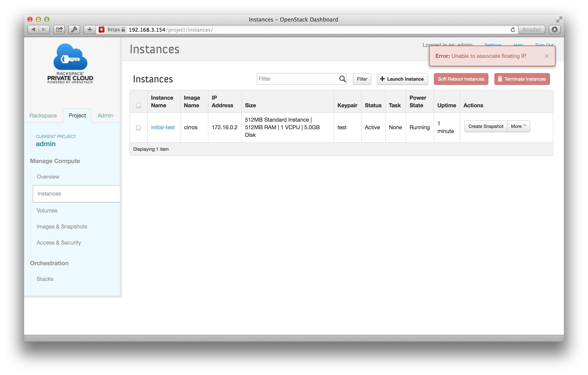
Task: Open Images & Snapshots in the sidebar
Action: coord(62,226)
